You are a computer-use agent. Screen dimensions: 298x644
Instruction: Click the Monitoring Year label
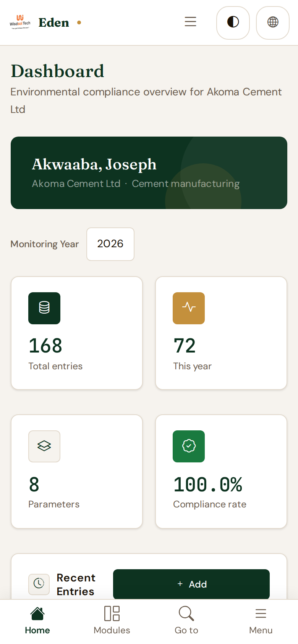coord(45,244)
